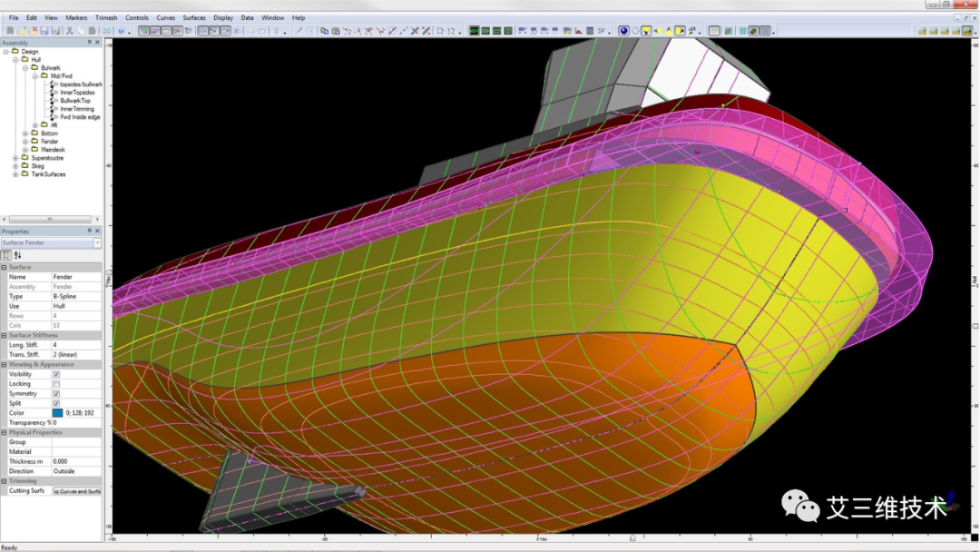Collapse the Design tree node
This screenshot has height=552, width=980.
(5, 51)
